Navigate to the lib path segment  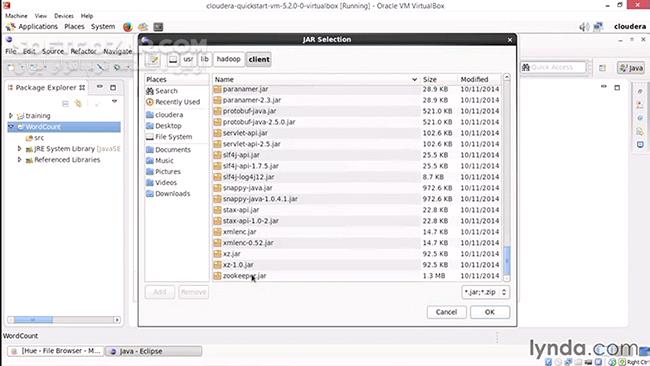coord(204,59)
